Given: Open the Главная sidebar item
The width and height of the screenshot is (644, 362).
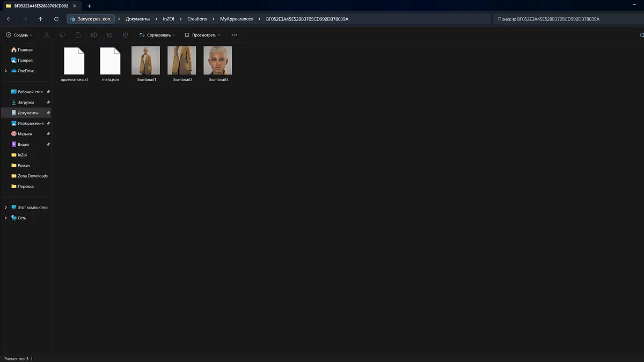Looking at the screenshot, I should coord(26,50).
